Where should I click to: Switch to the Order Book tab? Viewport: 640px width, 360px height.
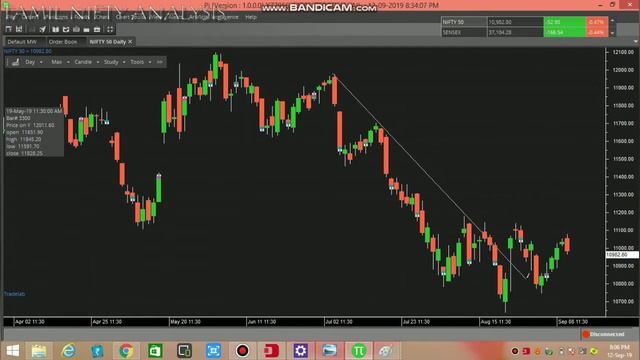[x=62, y=42]
